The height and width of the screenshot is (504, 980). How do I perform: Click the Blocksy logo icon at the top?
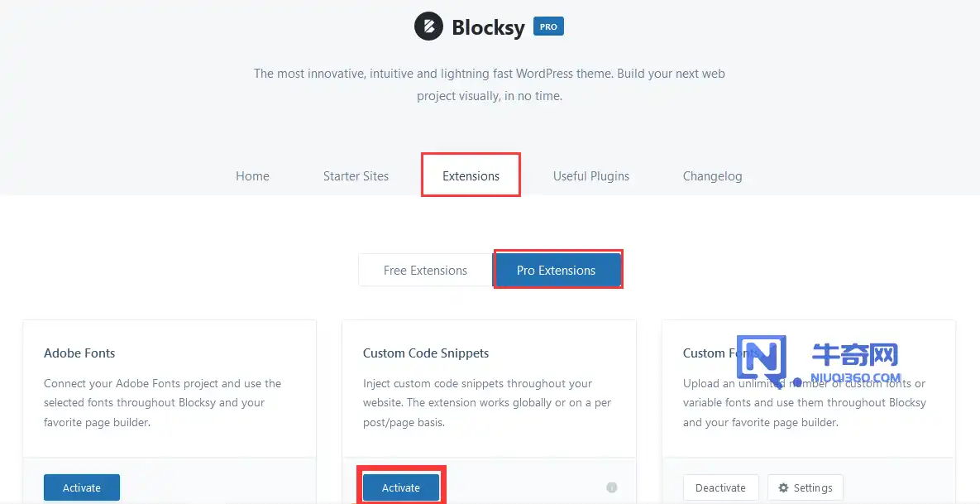428,26
